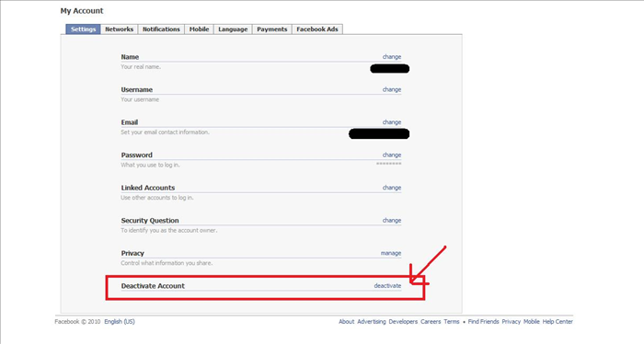Click 'What you use to log in.' text
Screen dimensions: 644x344
150,165
